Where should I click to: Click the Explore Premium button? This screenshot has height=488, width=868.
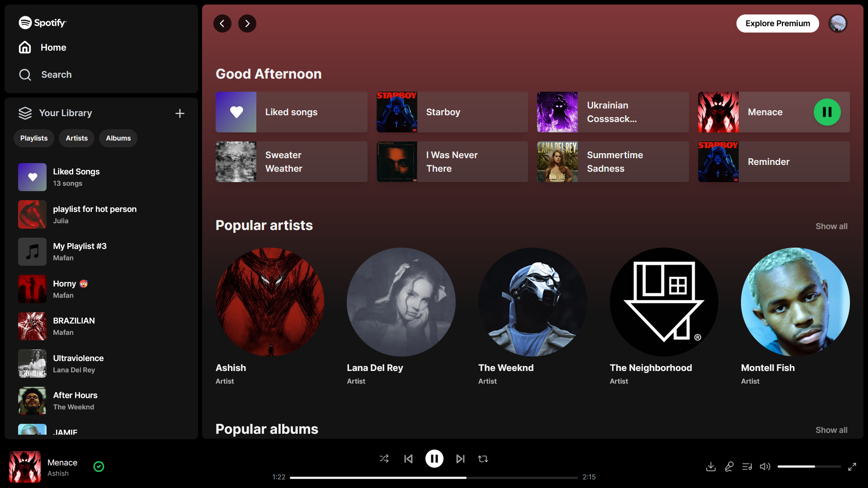[x=777, y=23]
